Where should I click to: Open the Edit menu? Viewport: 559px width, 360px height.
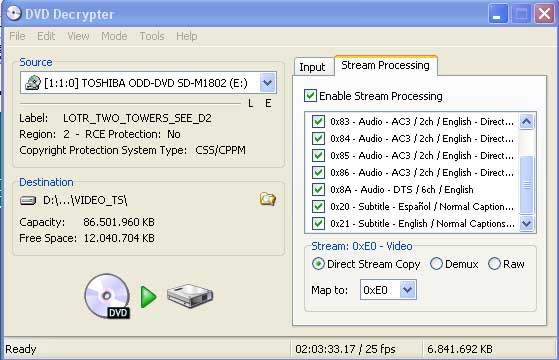coord(46,36)
